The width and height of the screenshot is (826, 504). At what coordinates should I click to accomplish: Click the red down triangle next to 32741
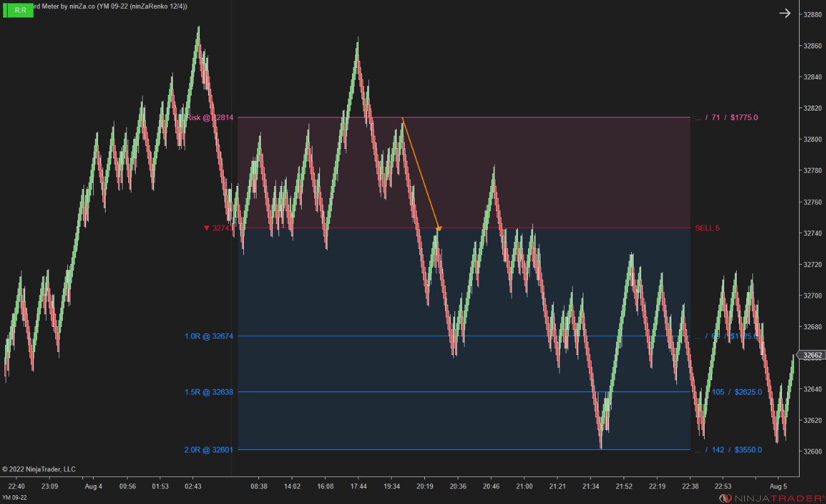[207, 228]
